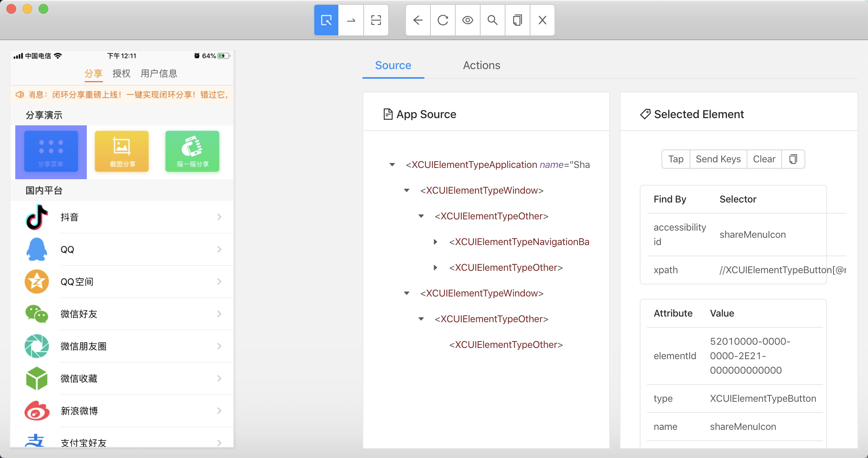868x458 pixels.
Task: Activate the Swipe By Coordinates tool
Action: [351, 20]
